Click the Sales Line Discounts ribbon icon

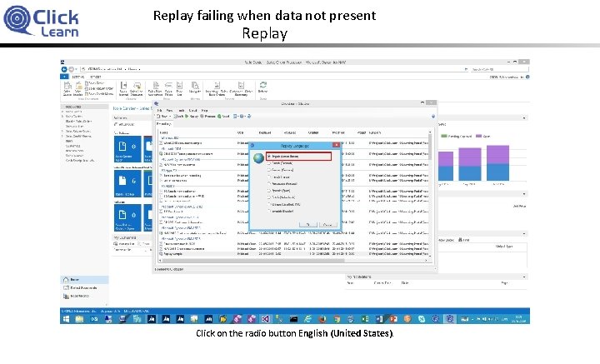click(x=137, y=88)
